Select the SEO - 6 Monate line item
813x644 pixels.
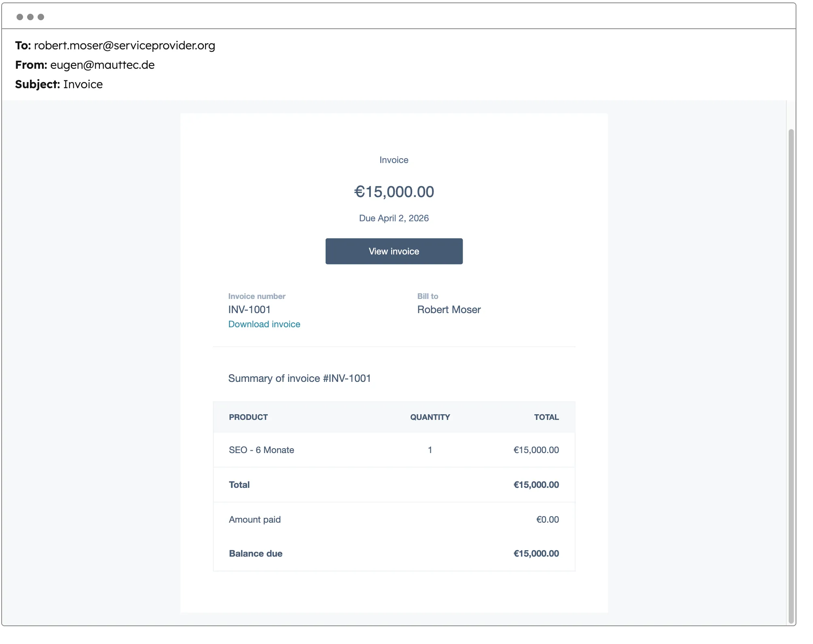[261, 450]
